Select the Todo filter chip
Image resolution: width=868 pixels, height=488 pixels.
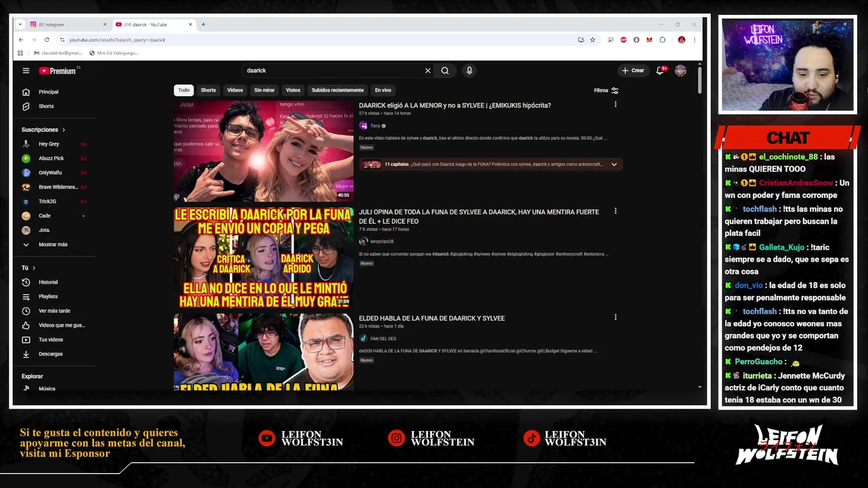(x=184, y=90)
